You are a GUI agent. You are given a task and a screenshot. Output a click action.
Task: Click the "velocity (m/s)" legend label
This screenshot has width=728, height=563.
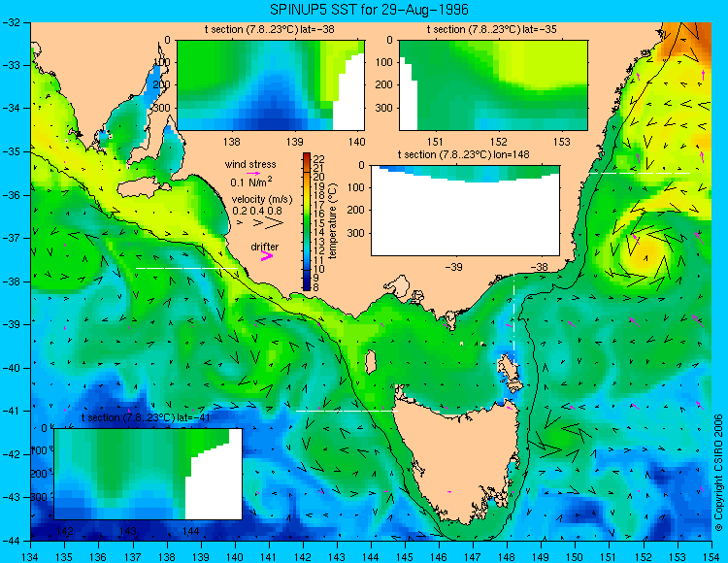click(x=262, y=200)
